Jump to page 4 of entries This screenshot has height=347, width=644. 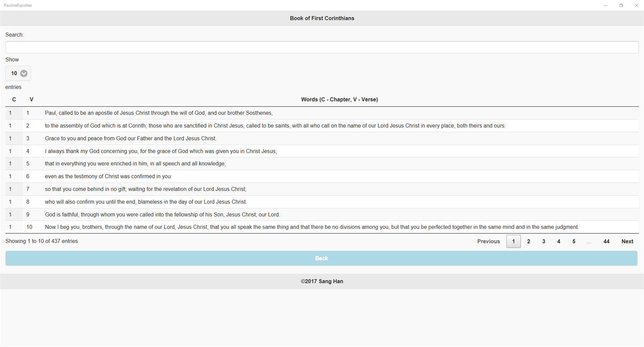[559, 241]
